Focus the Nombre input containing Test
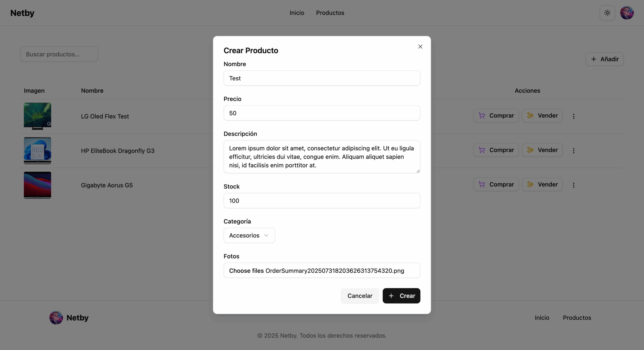Viewport: 644px width, 350px height. 321,78
